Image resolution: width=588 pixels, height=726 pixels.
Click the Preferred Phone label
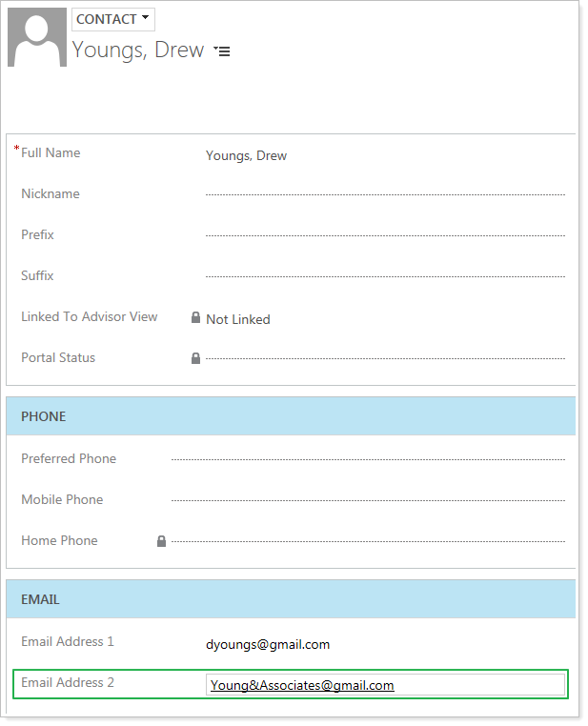click(69, 458)
